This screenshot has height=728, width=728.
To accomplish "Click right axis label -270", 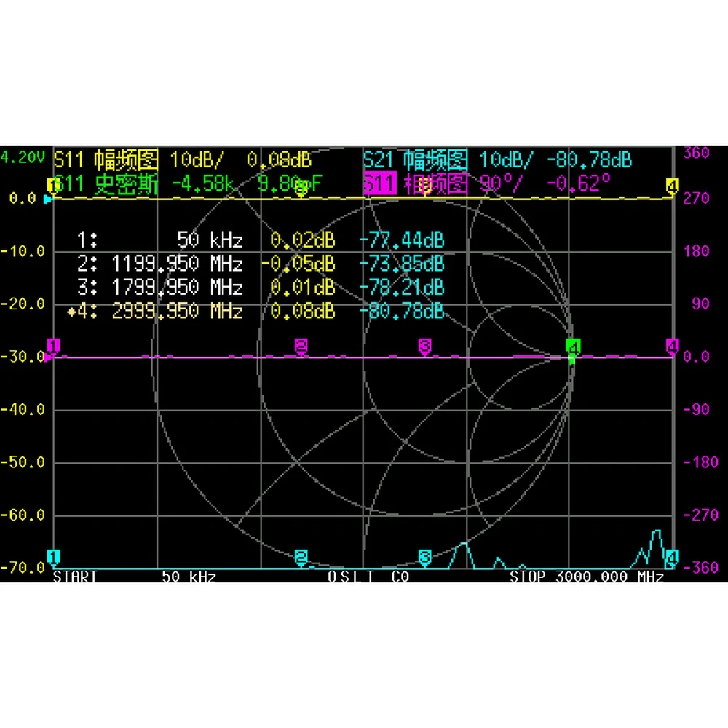I will pos(701,515).
